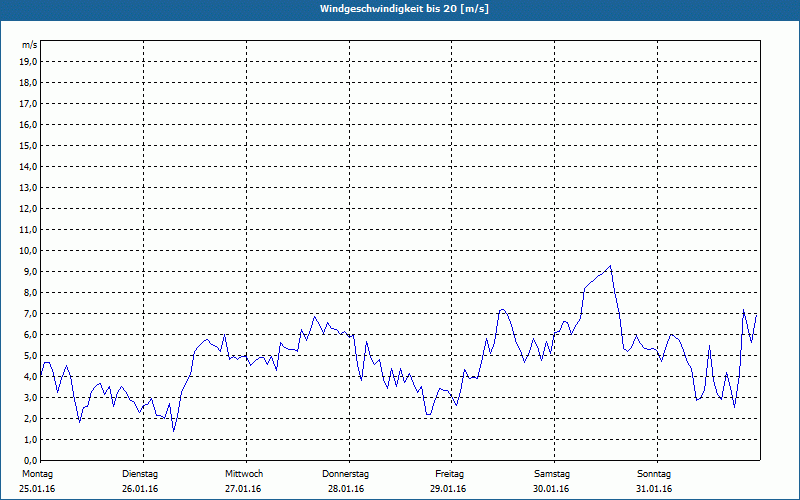800x500 pixels.
Task: Select the 10,0 axis value
Action: [28, 251]
